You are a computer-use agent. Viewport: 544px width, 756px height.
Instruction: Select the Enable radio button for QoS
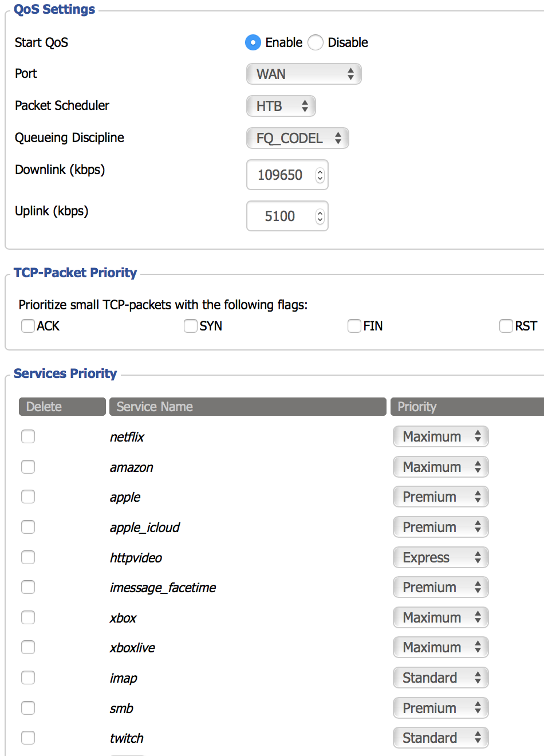click(253, 42)
